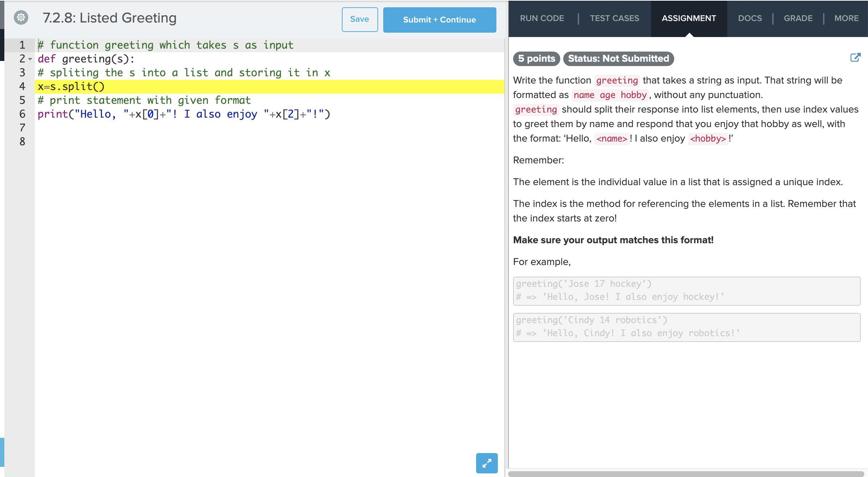
Task: Click the 5 points badge
Action: 536,59
